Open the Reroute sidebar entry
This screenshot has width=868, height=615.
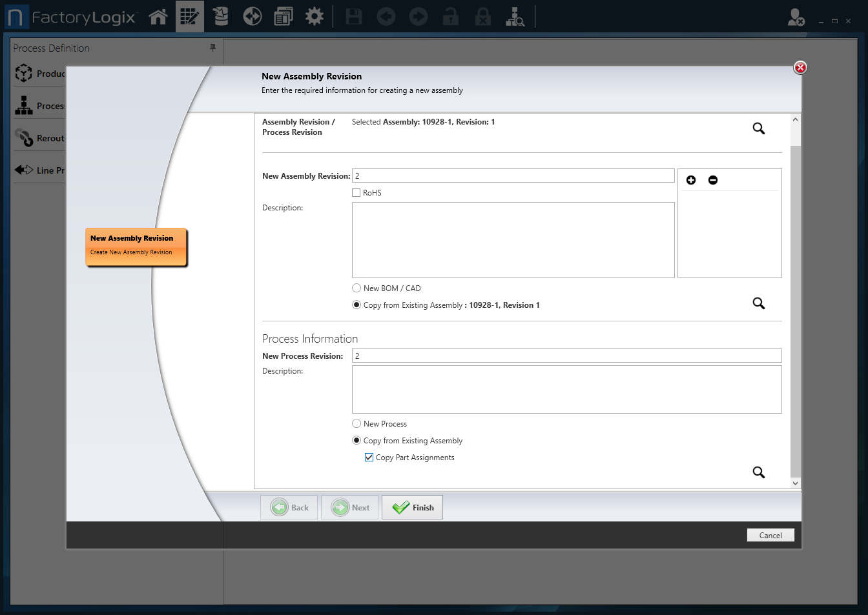[x=39, y=137]
